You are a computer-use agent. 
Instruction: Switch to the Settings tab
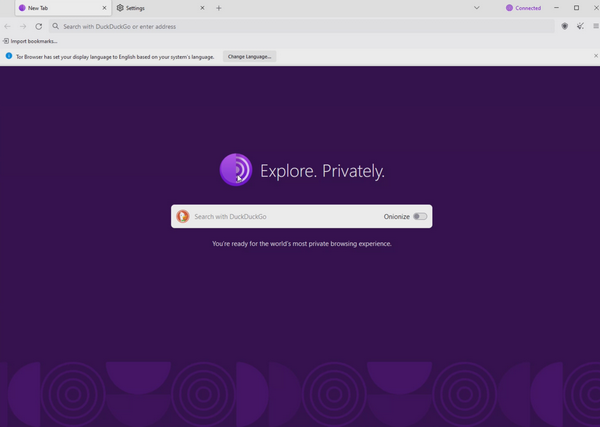coord(150,8)
